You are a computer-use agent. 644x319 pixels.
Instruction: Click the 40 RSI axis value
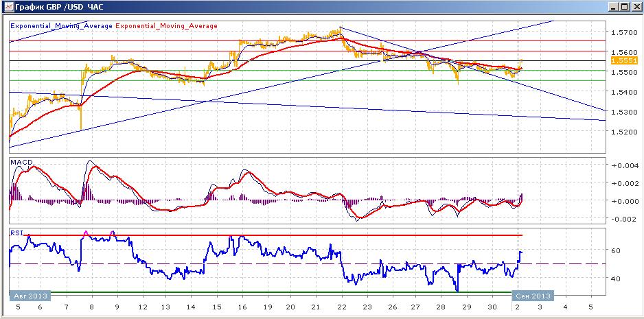point(617,279)
